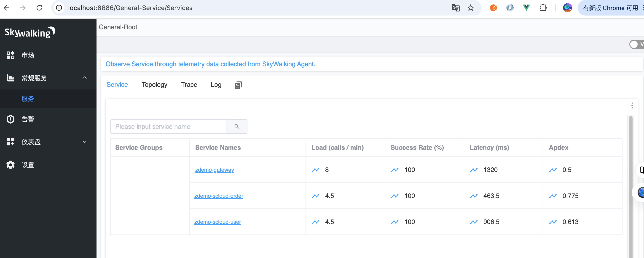Image resolution: width=644 pixels, height=258 pixels.
Task: Click the 0.775 Apdex value
Action: [570, 196]
